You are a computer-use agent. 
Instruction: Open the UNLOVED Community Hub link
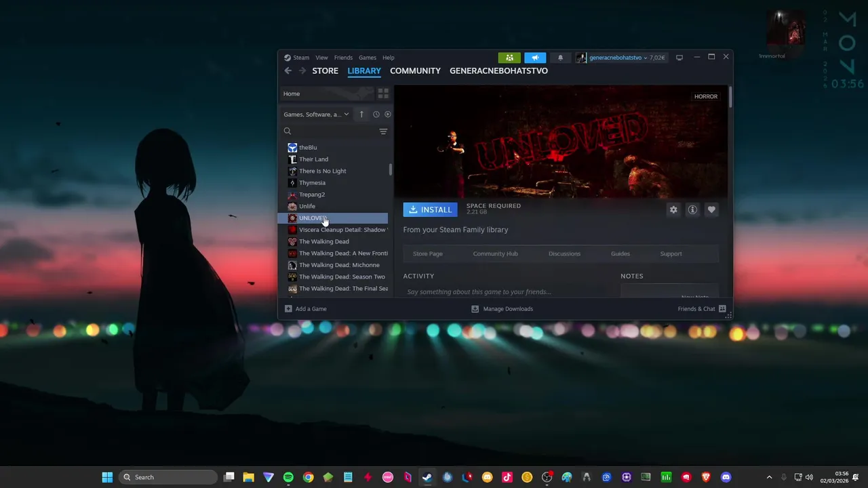pos(495,253)
